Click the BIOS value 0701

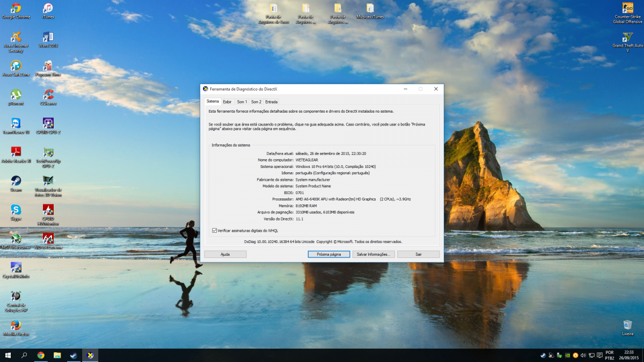300,193
